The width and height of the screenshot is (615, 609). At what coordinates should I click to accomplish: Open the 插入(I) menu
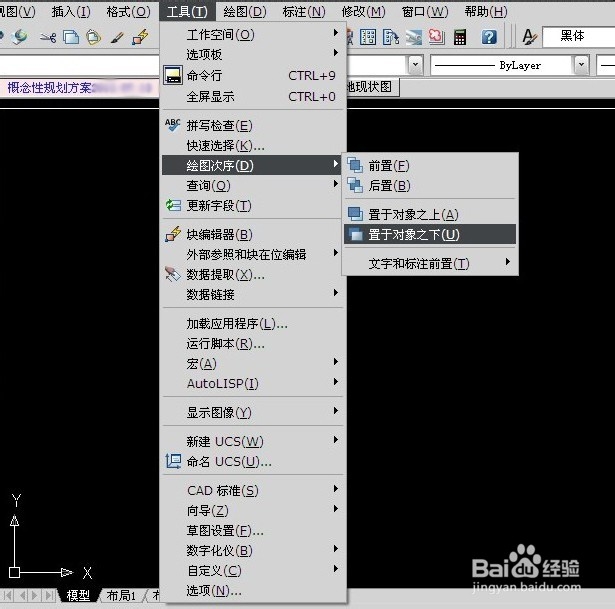click(x=71, y=11)
